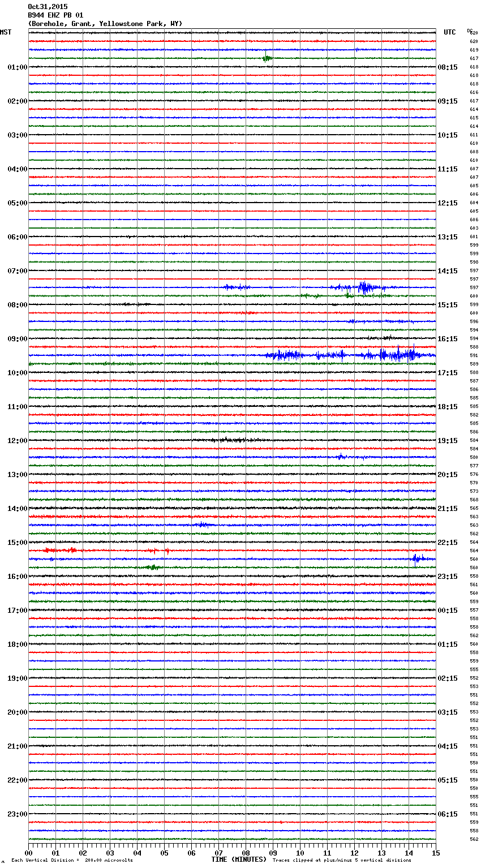This screenshot has height=868, width=481.
Task: Click the MST timezone header label
Action: (6, 32)
